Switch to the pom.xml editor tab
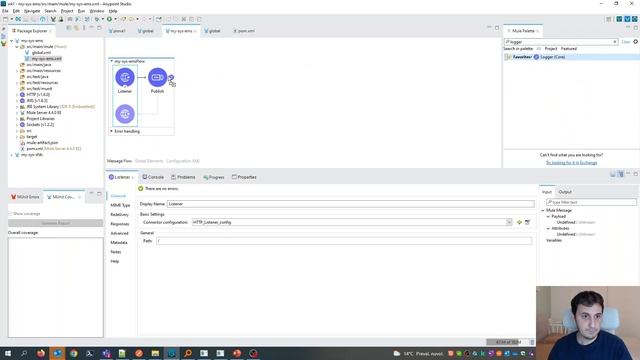 tap(244, 31)
